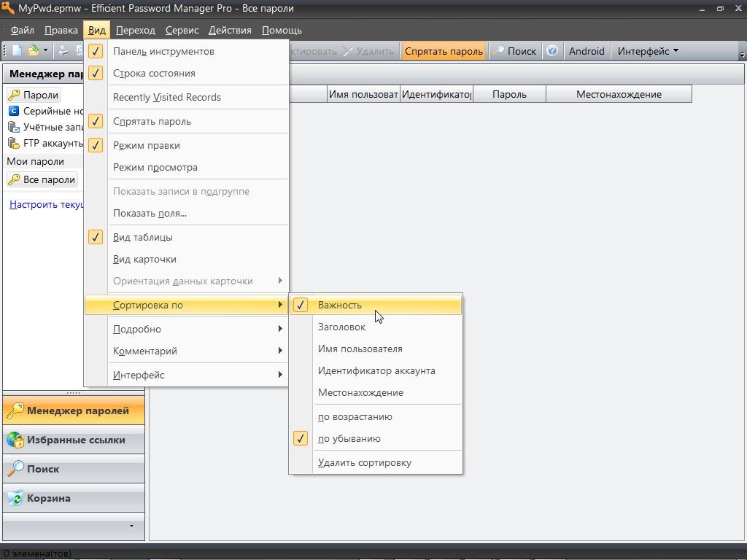Click Имя пользователя column header
Viewport: 747px width, 560px height.
tap(363, 94)
